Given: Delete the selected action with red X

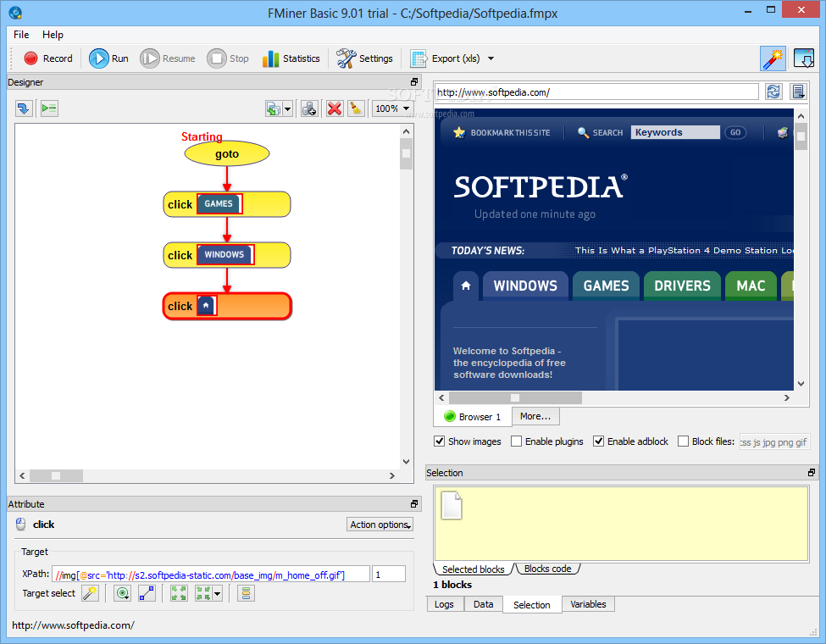Looking at the screenshot, I should [335, 109].
